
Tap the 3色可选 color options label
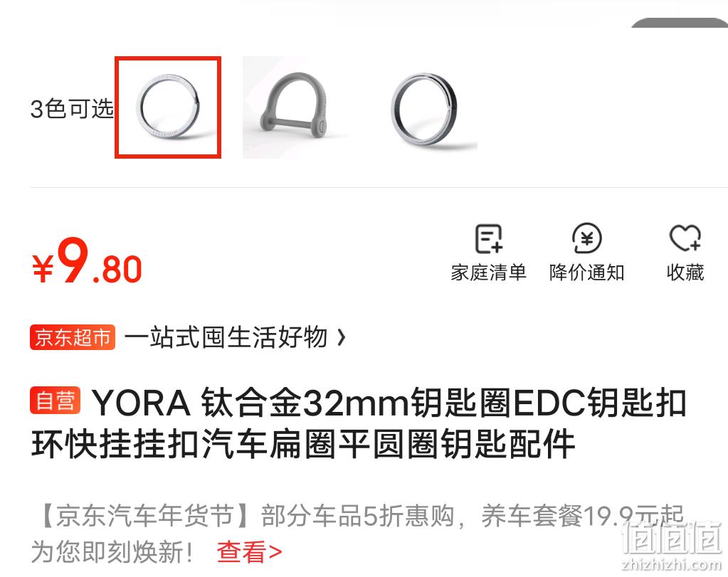pyautogui.click(x=72, y=109)
